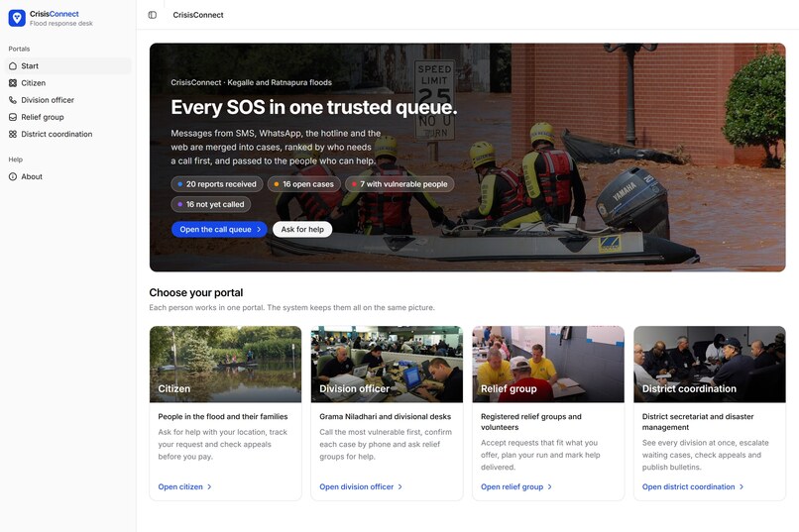Open Relief group in sidebar
Viewport: 799px width, 532px height.
[67, 117]
